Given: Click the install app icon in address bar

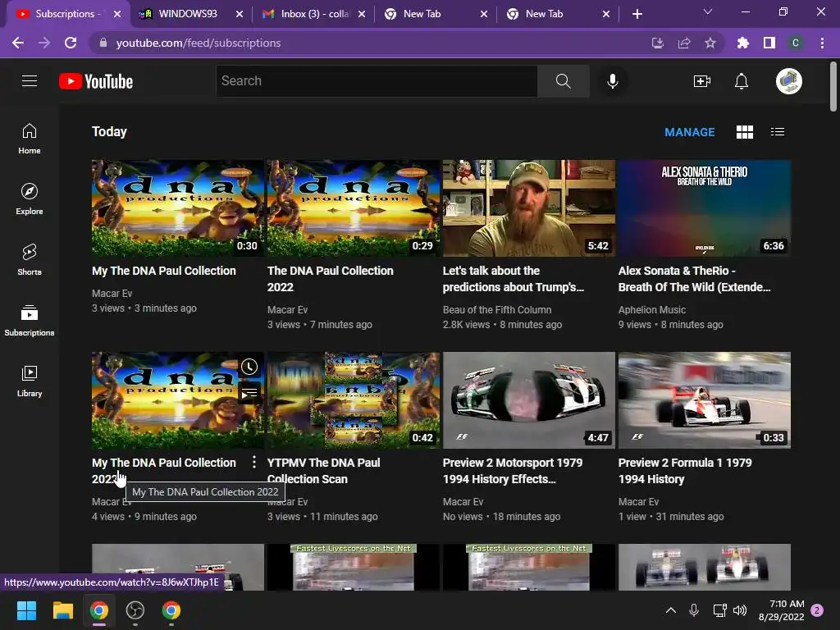Looking at the screenshot, I should coord(657,43).
